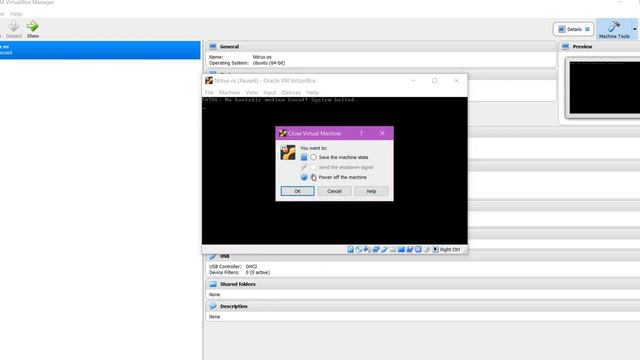This screenshot has height=360, width=640.
Task: Open File menu in the VM window
Action: click(x=209, y=93)
